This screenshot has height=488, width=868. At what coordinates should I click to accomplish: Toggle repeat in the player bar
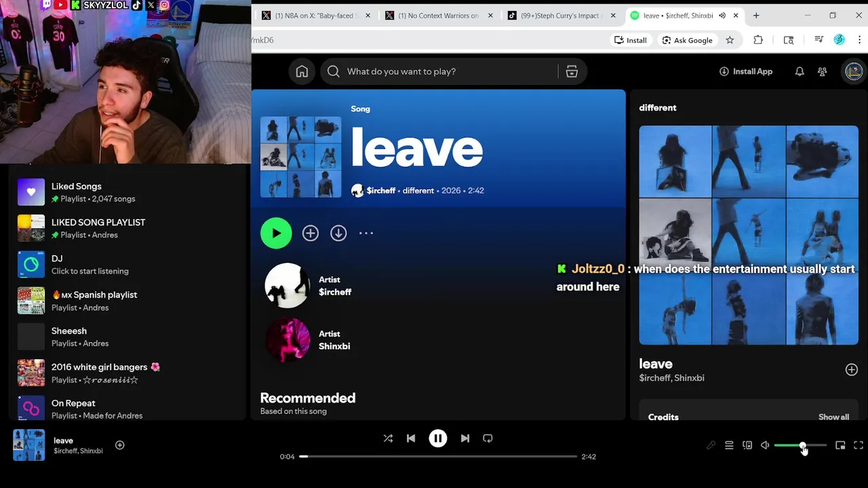coord(488,439)
